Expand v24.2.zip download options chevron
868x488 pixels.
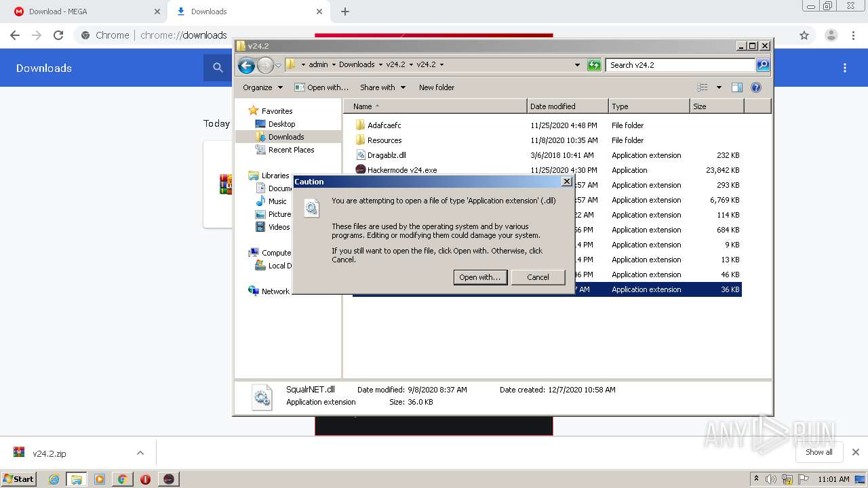pos(140,453)
